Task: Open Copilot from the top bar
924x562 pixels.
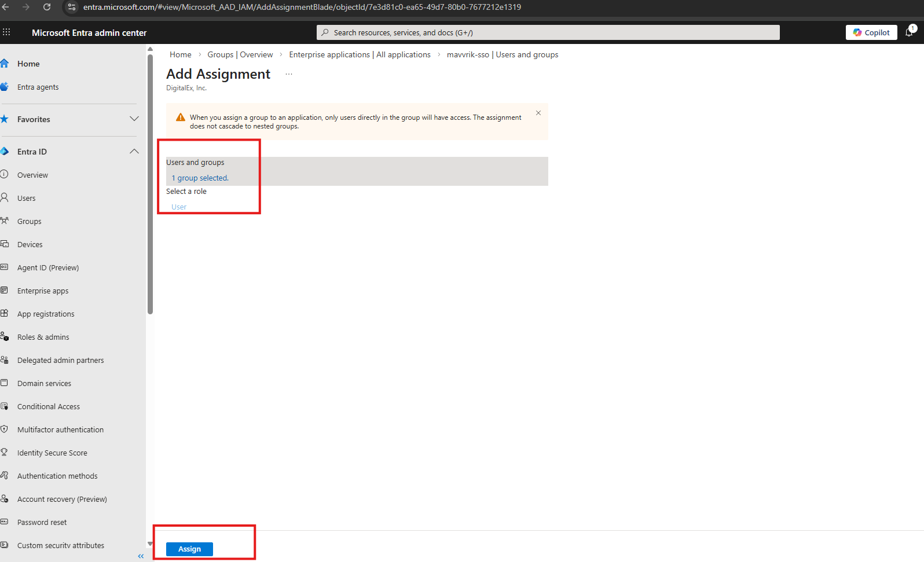Action: pos(871,32)
